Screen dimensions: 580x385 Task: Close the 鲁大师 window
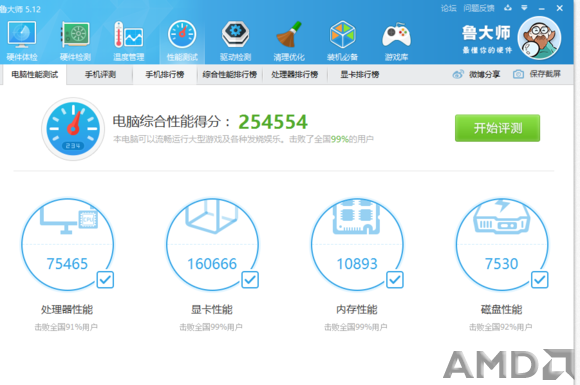coord(560,8)
